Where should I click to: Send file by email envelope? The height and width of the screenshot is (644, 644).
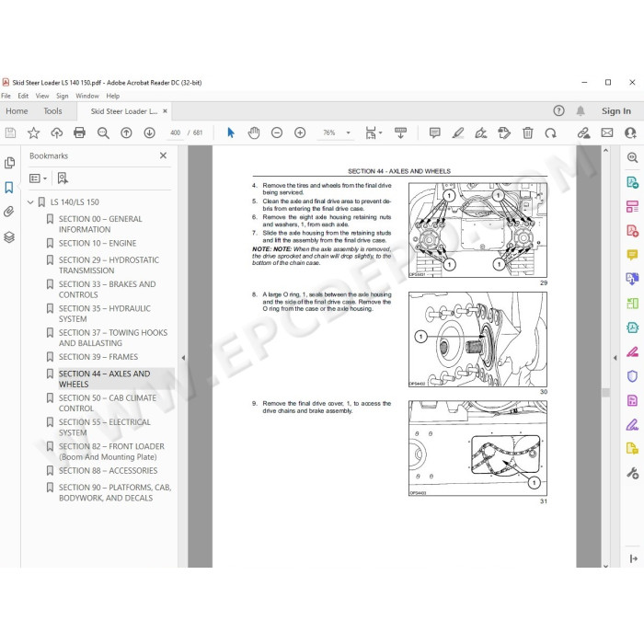607,132
